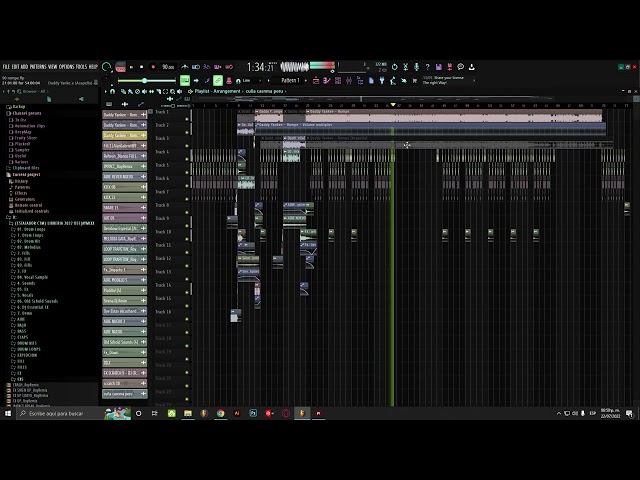Open the EDIT menu
640x480 pixels.
pos(16,67)
